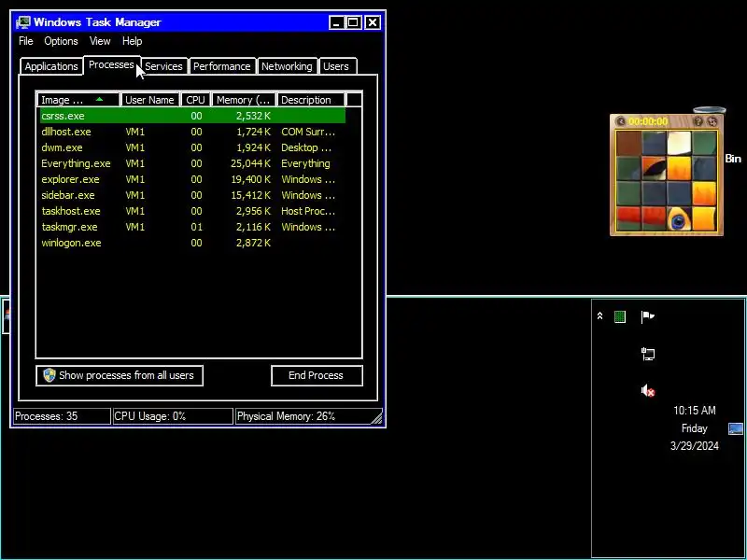Open the Help menu

click(x=132, y=41)
